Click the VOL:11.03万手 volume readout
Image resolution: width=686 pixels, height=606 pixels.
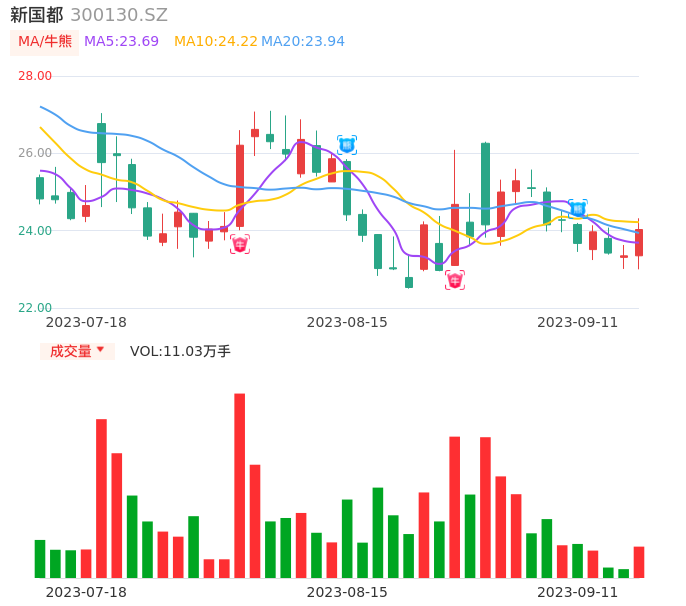(180, 351)
